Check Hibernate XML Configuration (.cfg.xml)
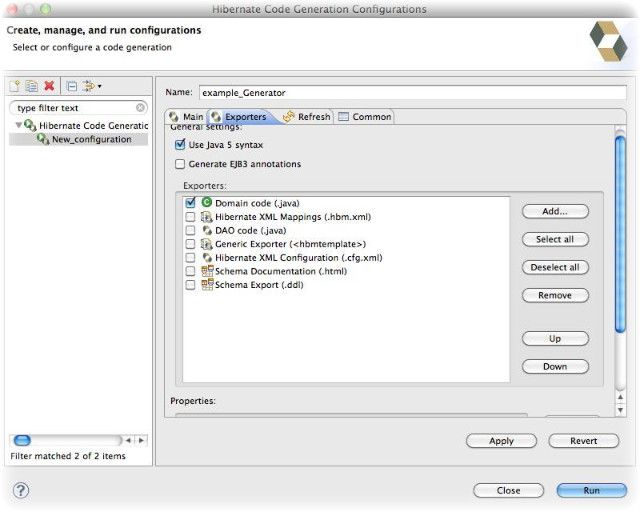The width and height of the screenshot is (640, 512). [x=190, y=258]
